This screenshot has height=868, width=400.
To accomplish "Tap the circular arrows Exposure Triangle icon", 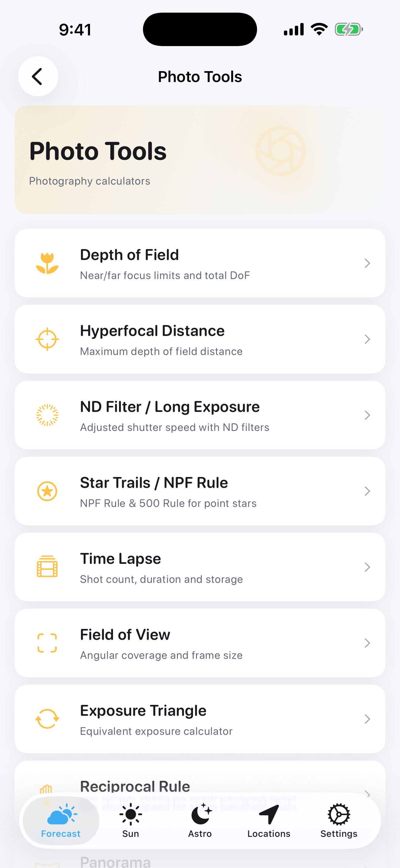I will coord(47,719).
